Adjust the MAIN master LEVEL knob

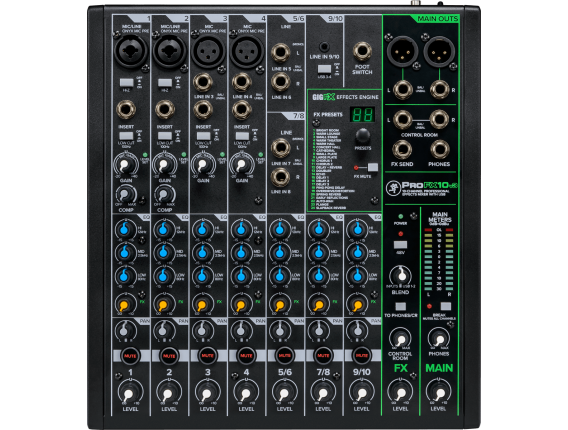click(x=439, y=392)
